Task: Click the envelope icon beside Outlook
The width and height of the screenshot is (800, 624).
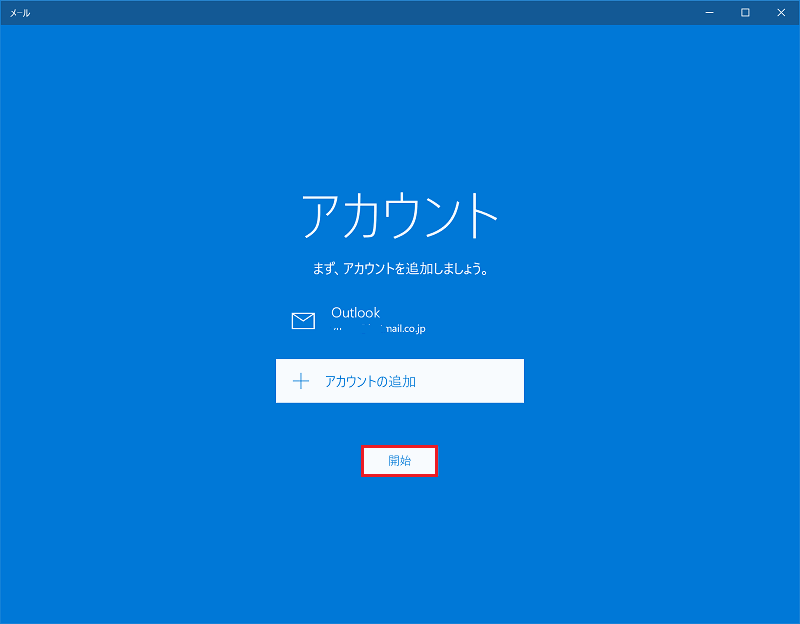Action: tap(303, 321)
